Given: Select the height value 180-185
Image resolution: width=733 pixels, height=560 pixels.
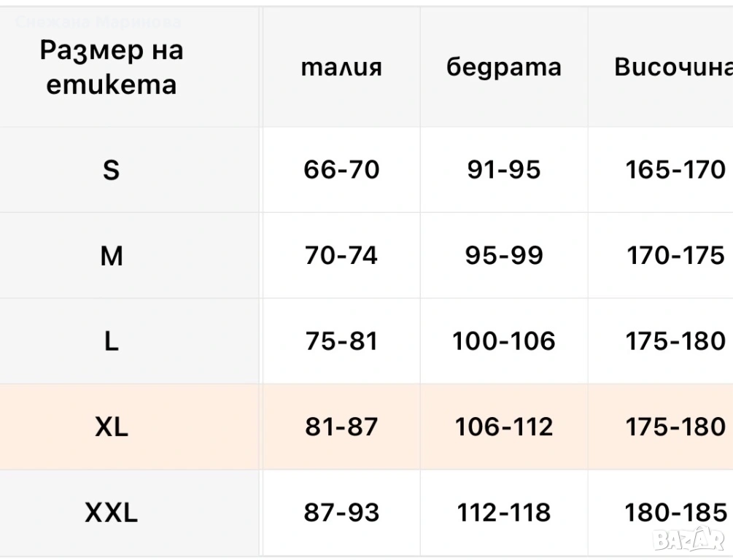Looking at the screenshot, I should (x=675, y=513).
